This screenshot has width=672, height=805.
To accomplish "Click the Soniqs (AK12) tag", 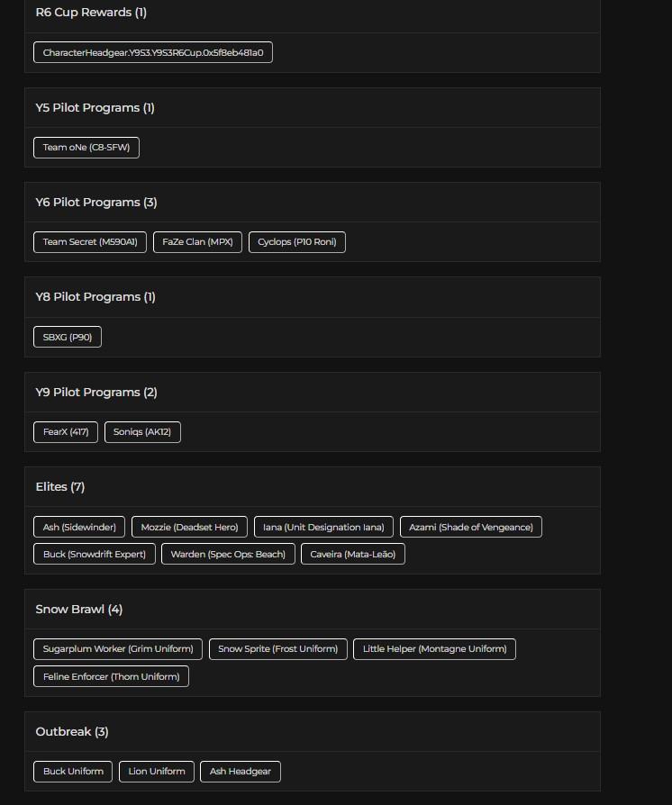I will click(x=142, y=431).
